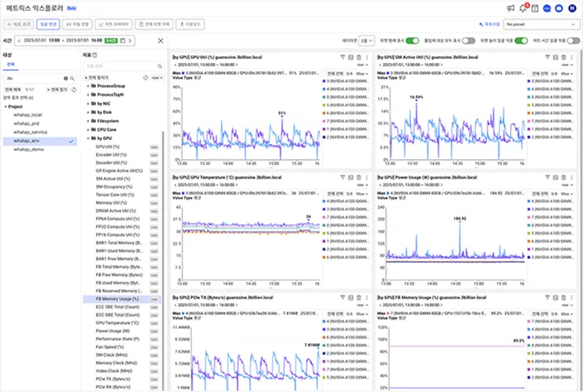This screenshot has width=583, height=392.
Task: Click refresh icon in target list header
Action: 73,90
